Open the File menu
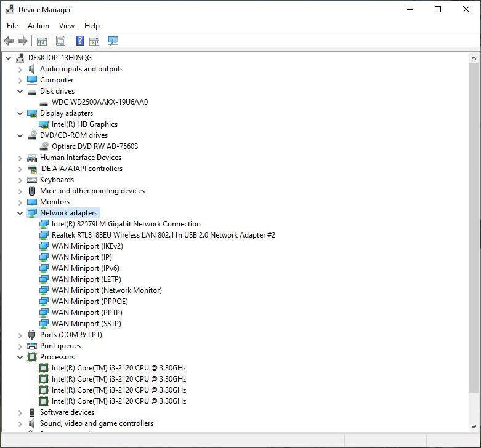Image resolution: width=481 pixels, height=448 pixels. tap(12, 26)
